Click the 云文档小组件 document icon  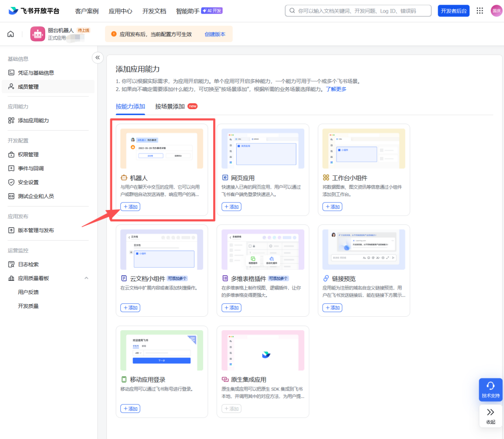124,279
